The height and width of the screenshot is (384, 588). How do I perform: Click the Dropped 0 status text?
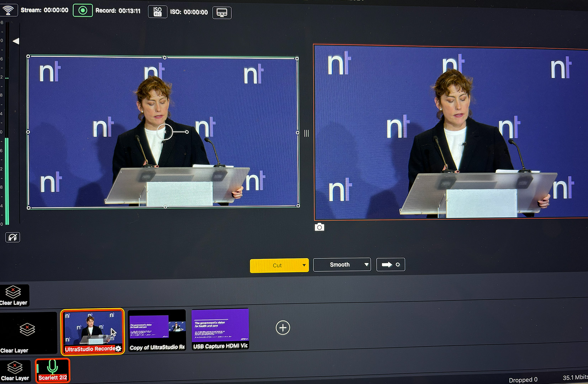(x=523, y=380)
